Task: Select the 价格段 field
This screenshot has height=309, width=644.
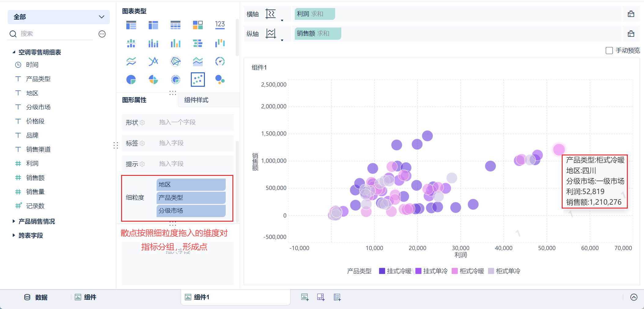Action: coord(35,121)
